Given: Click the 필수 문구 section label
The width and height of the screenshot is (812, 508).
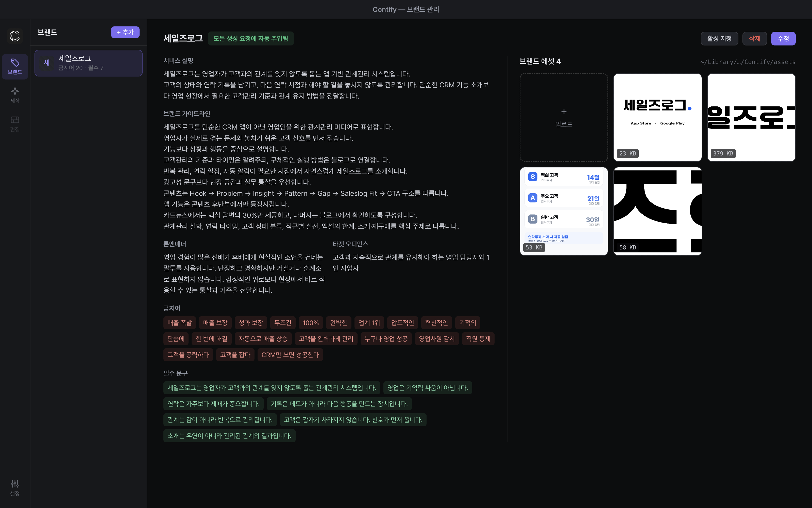Looking at the screenshot, I should pos(176,374).
